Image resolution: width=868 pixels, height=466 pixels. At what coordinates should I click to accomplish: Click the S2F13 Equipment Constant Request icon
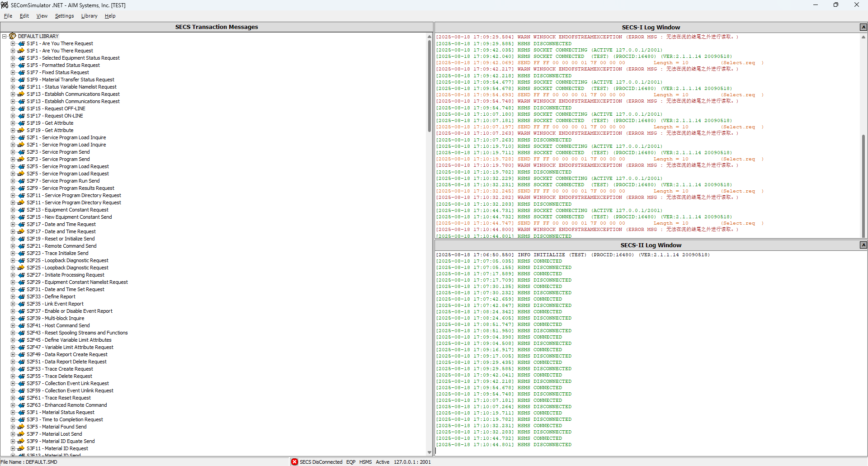click(21, 210)
